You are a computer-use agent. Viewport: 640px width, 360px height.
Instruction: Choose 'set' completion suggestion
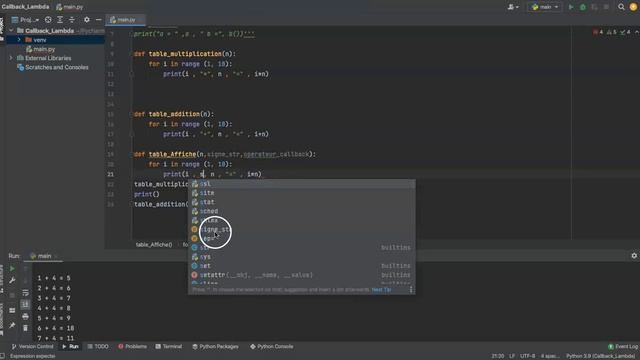[301, 266]
